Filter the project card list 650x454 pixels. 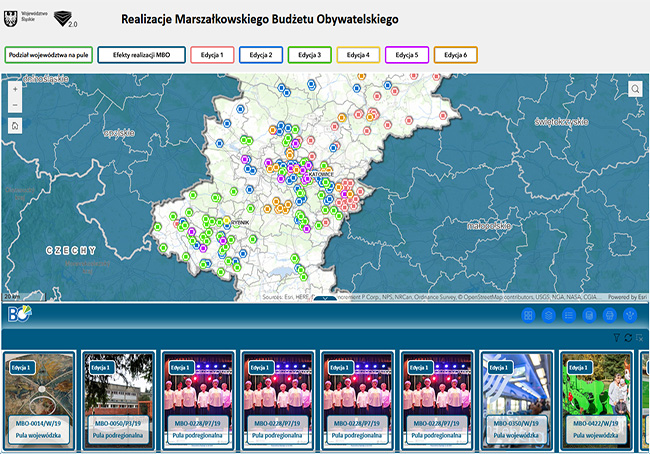coord(617,338)
